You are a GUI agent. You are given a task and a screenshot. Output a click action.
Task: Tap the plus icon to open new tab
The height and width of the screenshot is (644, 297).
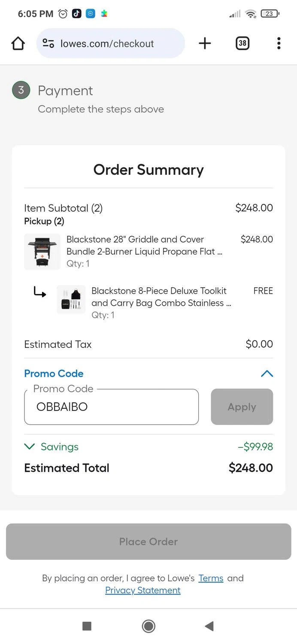pyautogui.click(x=205, y=43)
